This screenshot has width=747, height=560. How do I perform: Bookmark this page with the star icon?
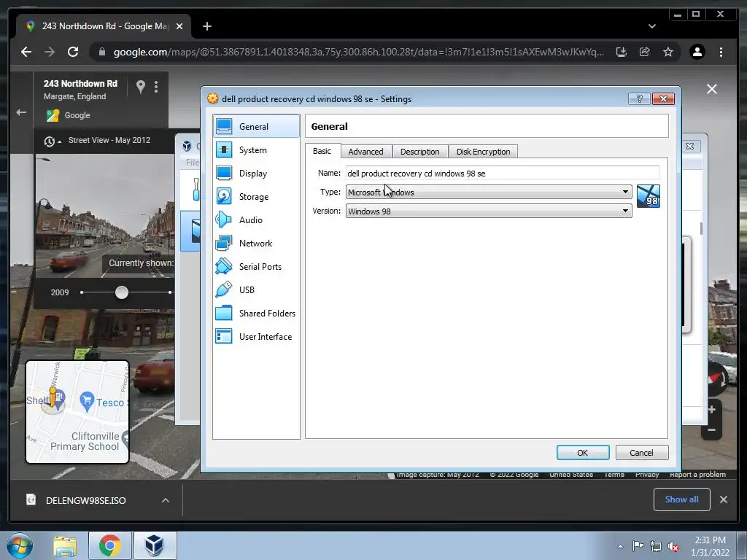pos(668,52)
